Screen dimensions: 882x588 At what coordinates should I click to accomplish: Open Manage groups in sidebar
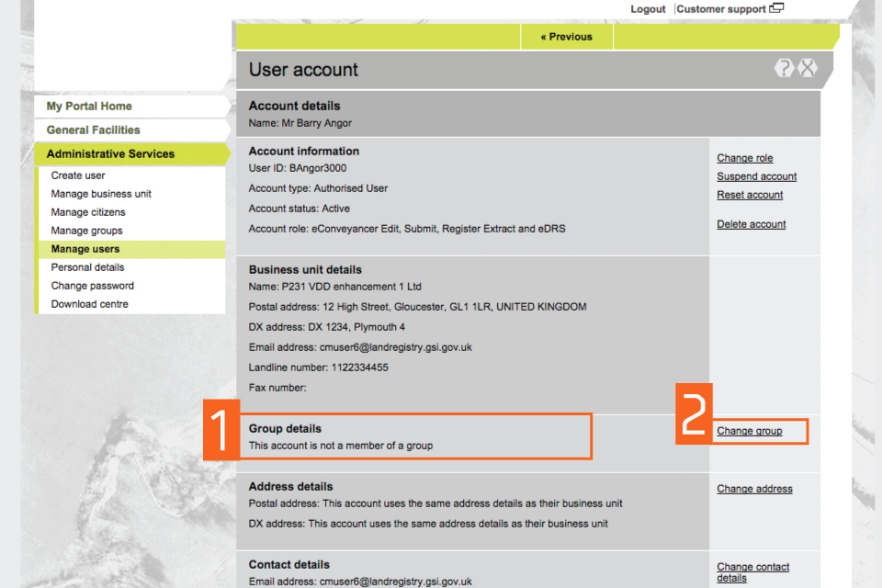click(86, 231)
